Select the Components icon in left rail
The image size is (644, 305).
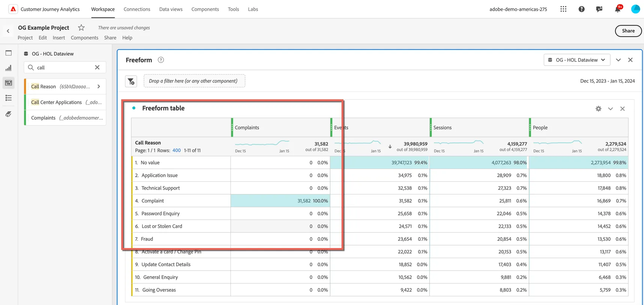pos(9,83)
